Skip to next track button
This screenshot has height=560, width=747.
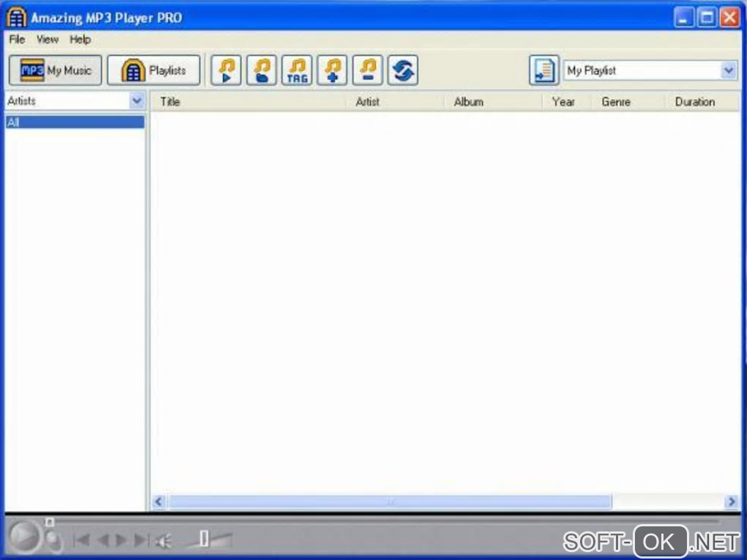click(141, 540)
